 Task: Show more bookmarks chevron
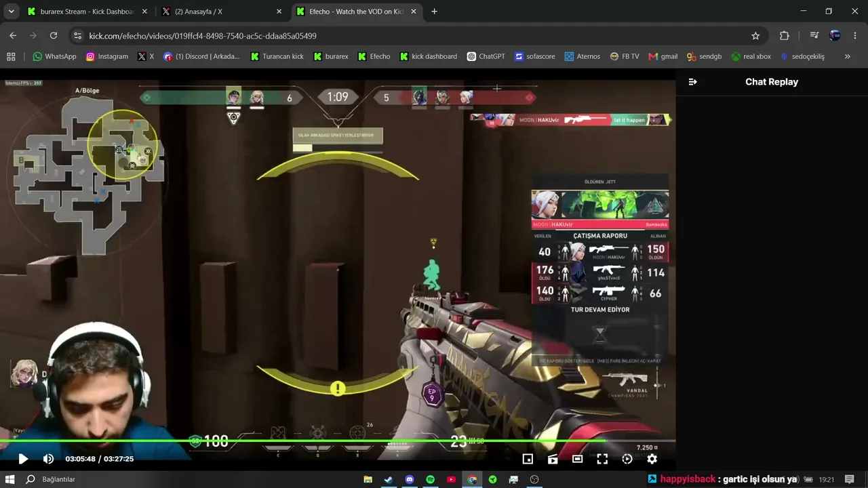pos(848,56)
